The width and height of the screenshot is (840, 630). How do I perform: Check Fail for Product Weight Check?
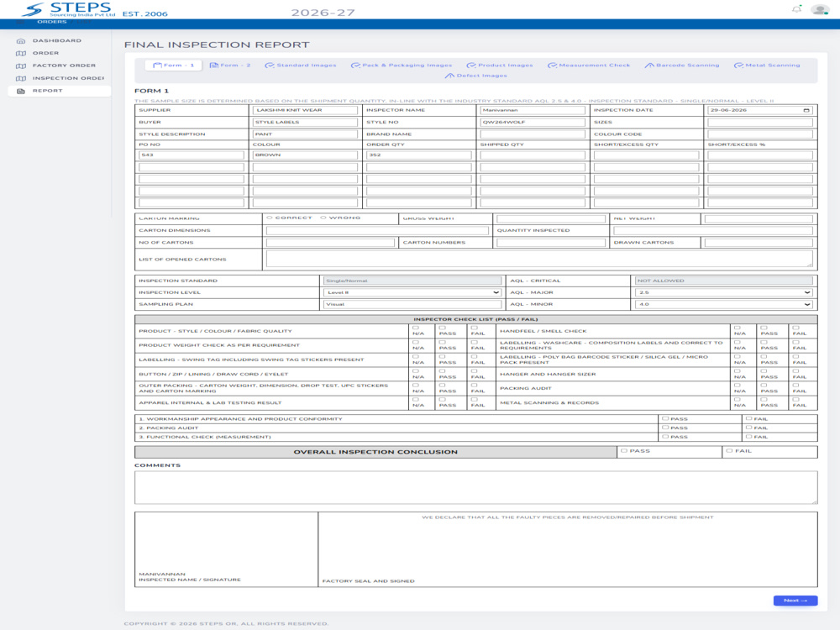coord(474,343)
